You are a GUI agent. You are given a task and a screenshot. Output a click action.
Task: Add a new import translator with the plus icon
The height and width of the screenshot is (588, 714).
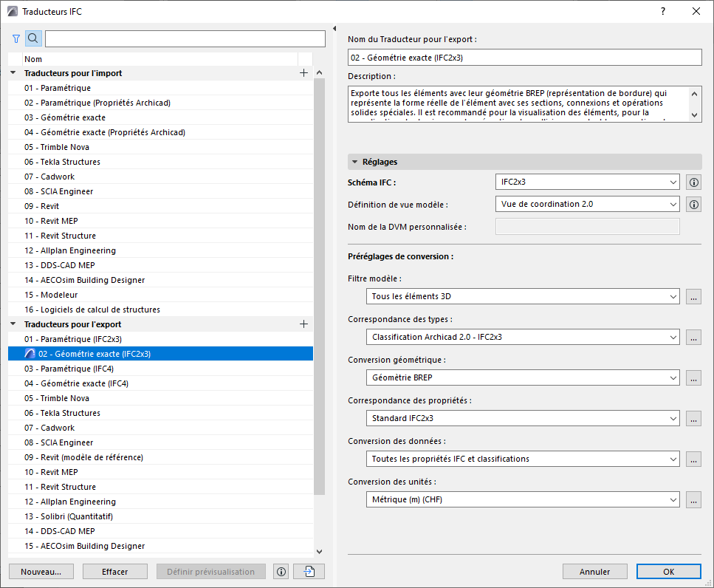point(303,73)
